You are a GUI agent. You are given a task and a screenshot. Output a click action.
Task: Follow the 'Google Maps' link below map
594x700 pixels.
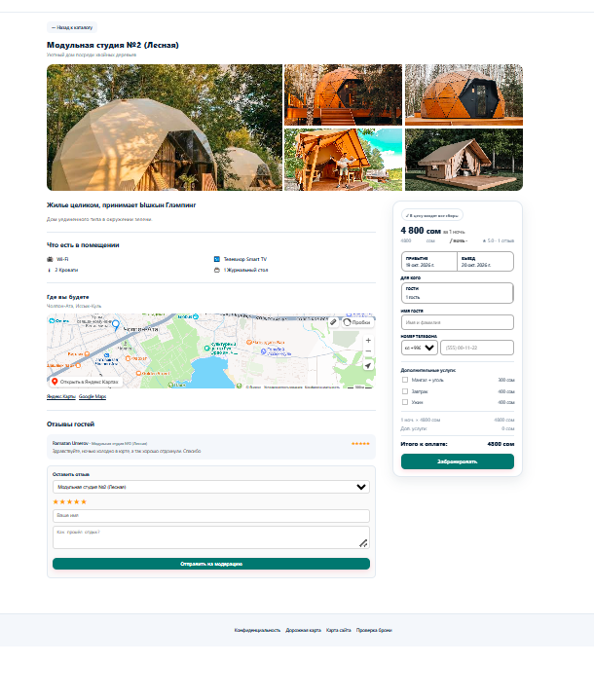(x=93, y=396)
